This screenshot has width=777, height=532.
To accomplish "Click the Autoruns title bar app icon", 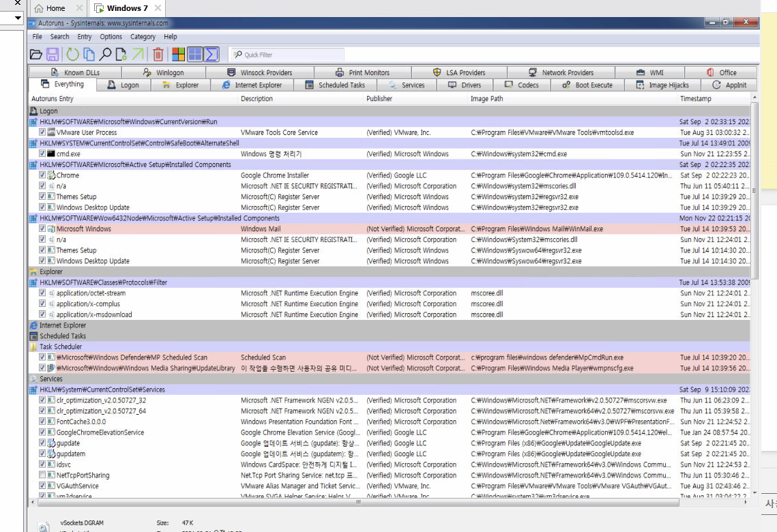I will coord(32,23).
